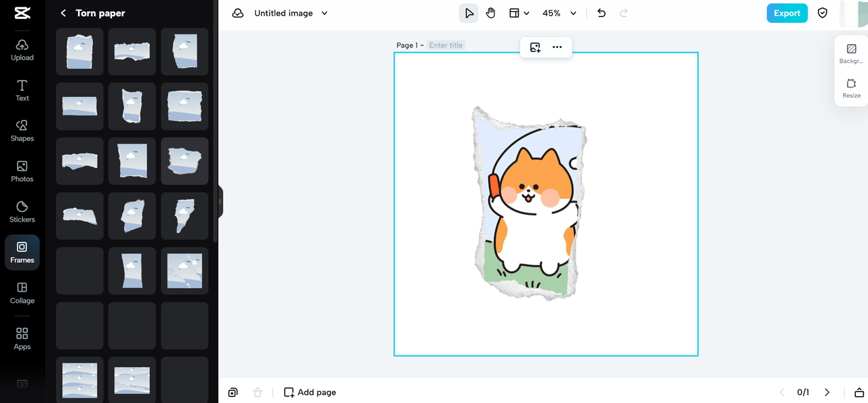
Task: Choose the first frame in the fourth row
Action: coord(80,216)
